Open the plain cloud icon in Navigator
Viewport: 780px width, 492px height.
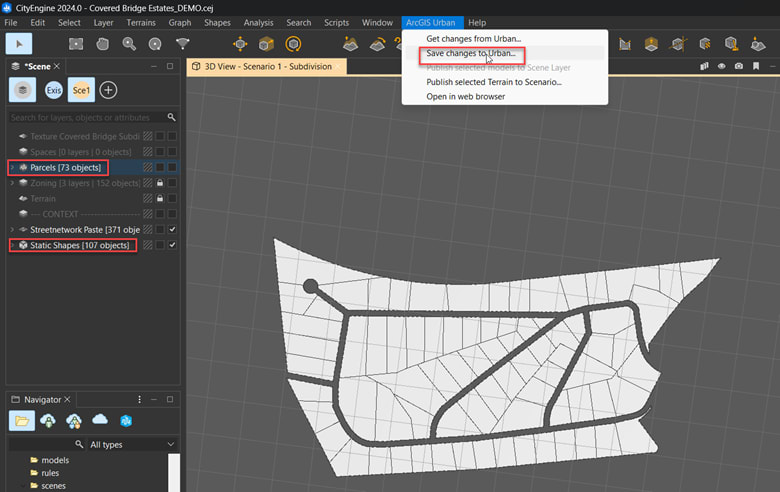coord(100,420)
